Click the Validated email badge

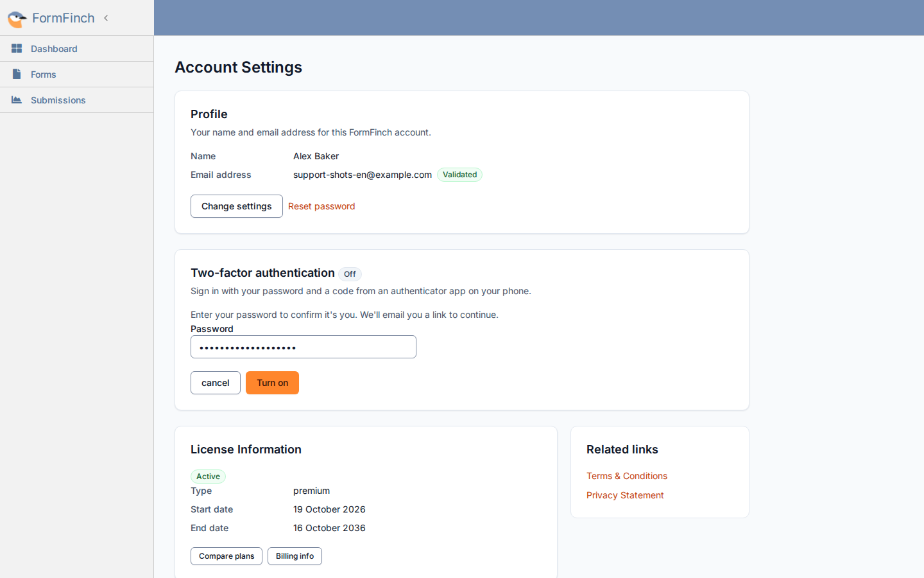459,175
